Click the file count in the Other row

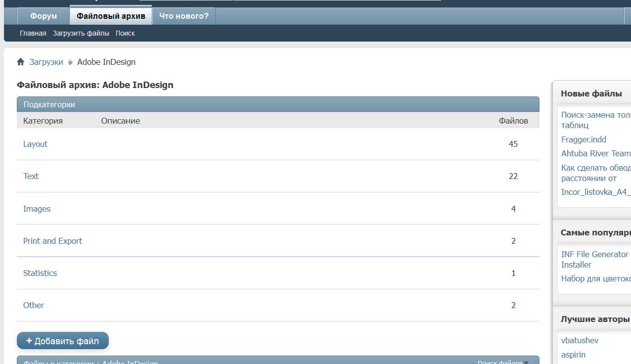[x=513, y=305]
